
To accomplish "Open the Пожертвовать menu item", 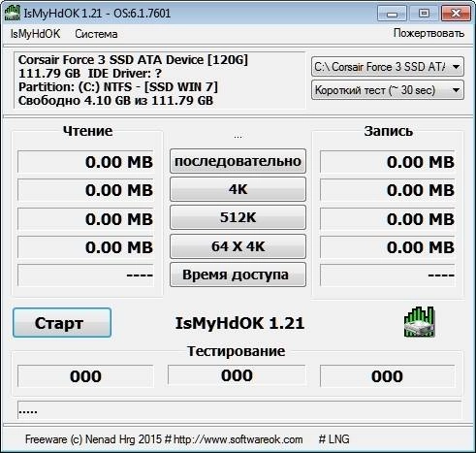I will [x=428, y=33].
